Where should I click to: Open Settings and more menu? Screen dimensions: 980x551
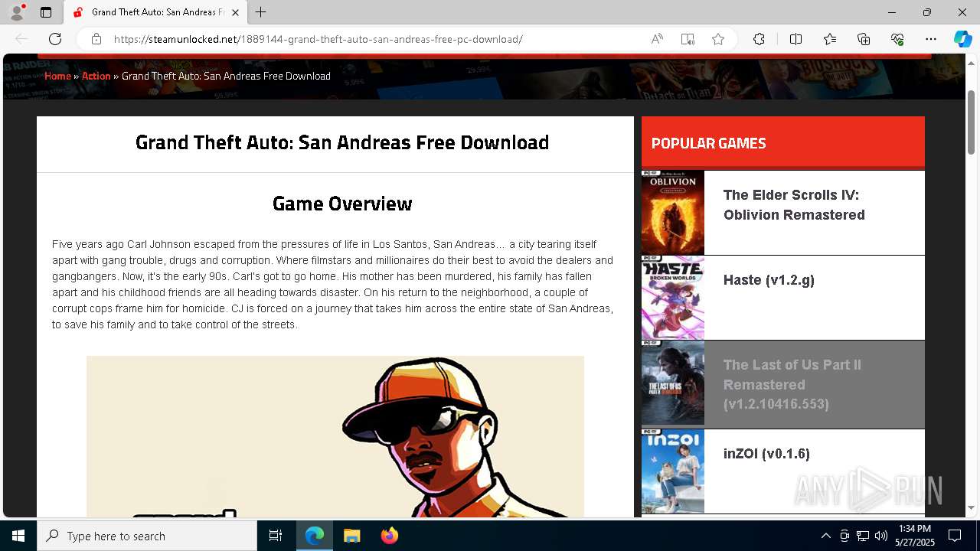tap(931, 39)
